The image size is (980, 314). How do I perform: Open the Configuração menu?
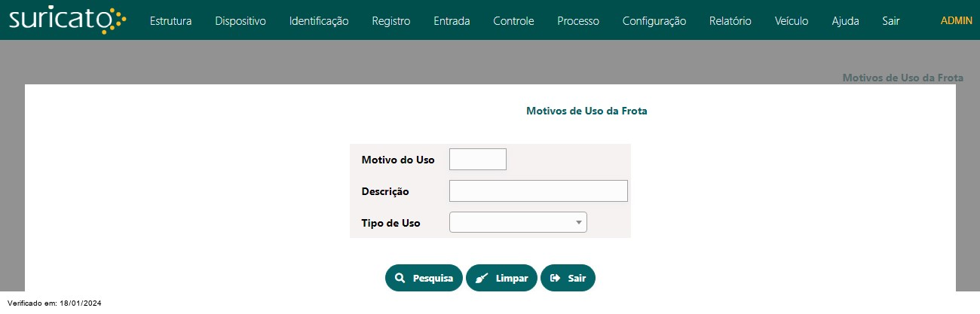pos(654,21)
